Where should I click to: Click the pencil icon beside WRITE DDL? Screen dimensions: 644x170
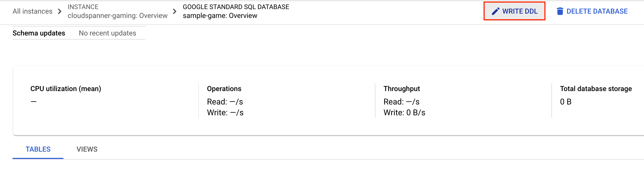(x=495, y=11)
